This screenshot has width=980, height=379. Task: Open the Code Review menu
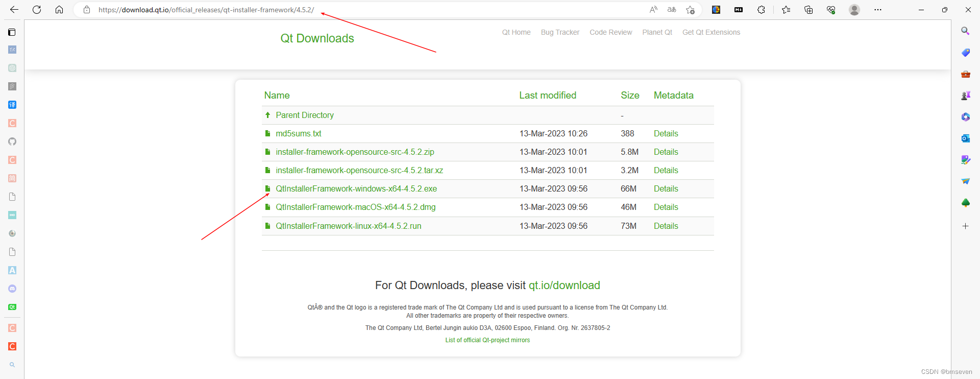tap(610, 32)
